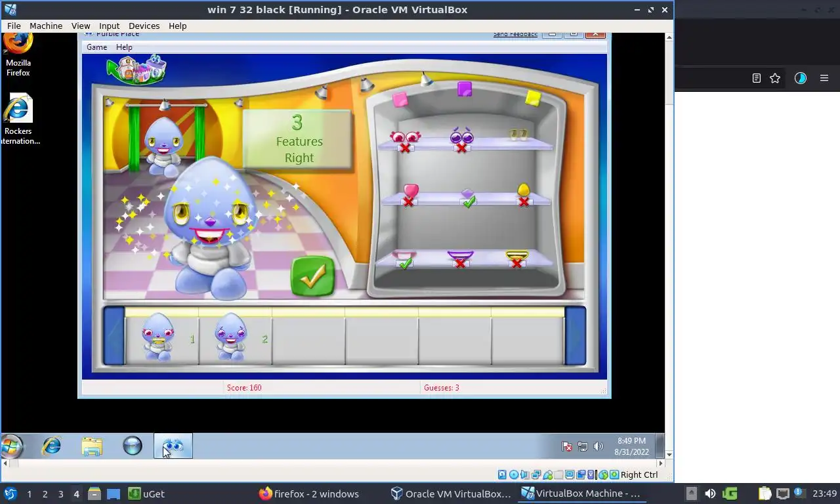Switch to workspace 2 on host panel
This screenshot has width=840, height=504.
pos(45,493)
